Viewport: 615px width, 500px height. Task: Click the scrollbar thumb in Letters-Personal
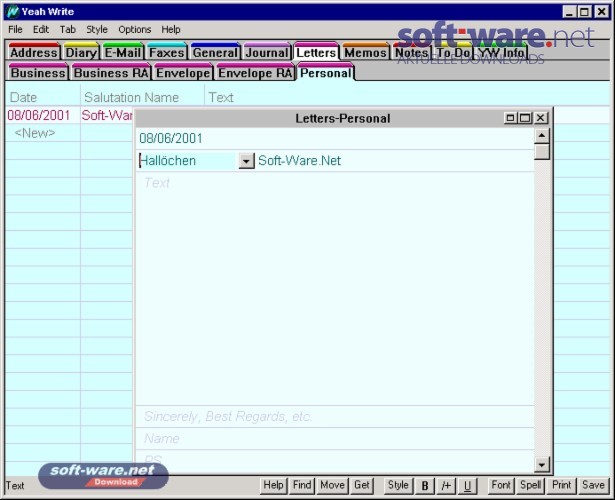pyautogui.click(x=542, y=152)
